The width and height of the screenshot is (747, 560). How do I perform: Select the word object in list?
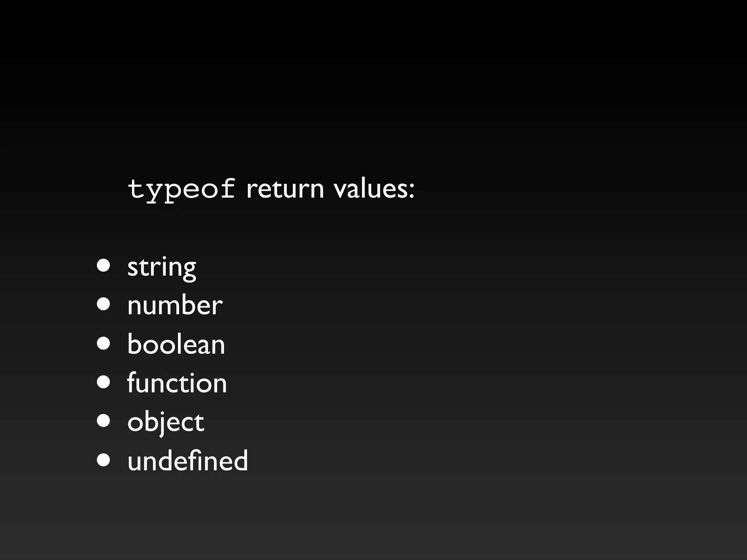pos(166,422)
